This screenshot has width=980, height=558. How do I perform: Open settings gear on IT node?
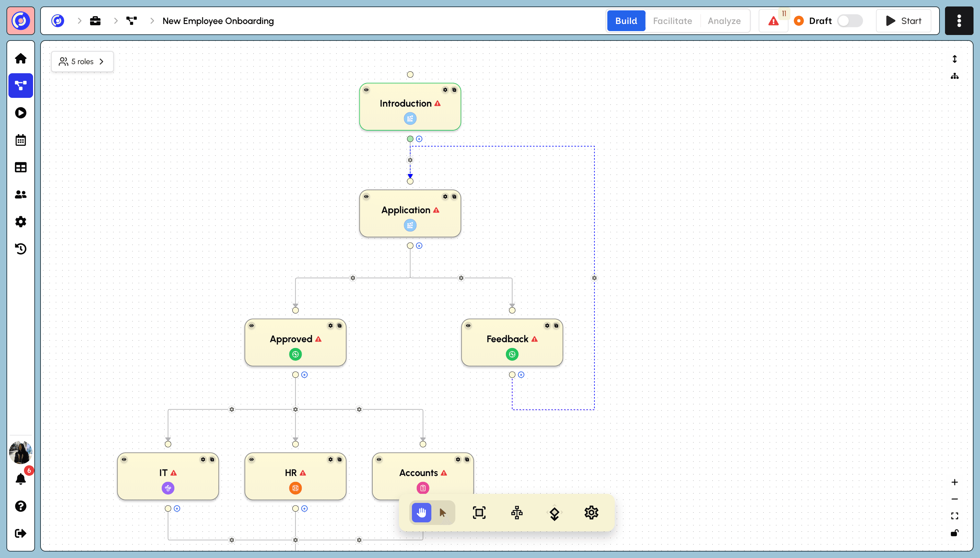coord(203,459)
